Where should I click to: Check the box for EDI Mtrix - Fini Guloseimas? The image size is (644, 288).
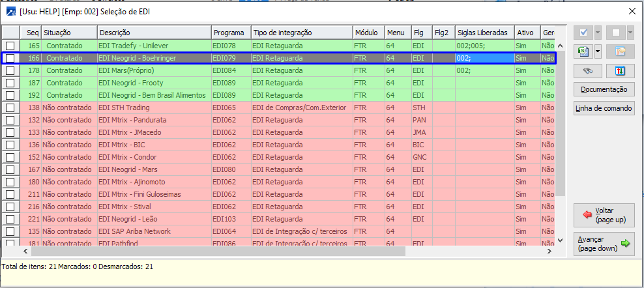[x=10, y=194]
